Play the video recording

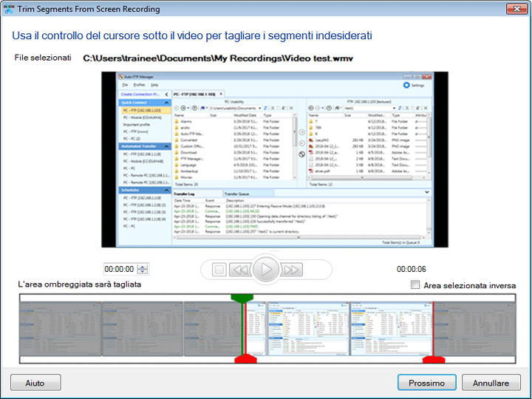coord(266,270)
